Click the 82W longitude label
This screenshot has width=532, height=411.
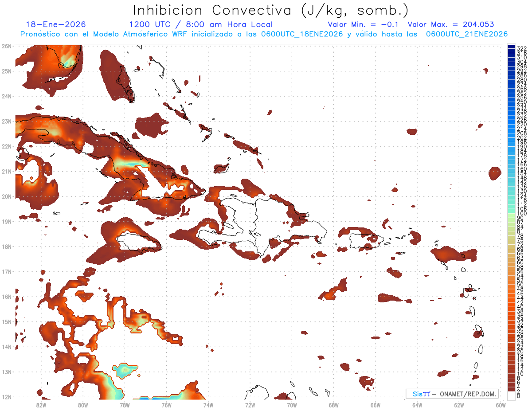pos(41,405)
